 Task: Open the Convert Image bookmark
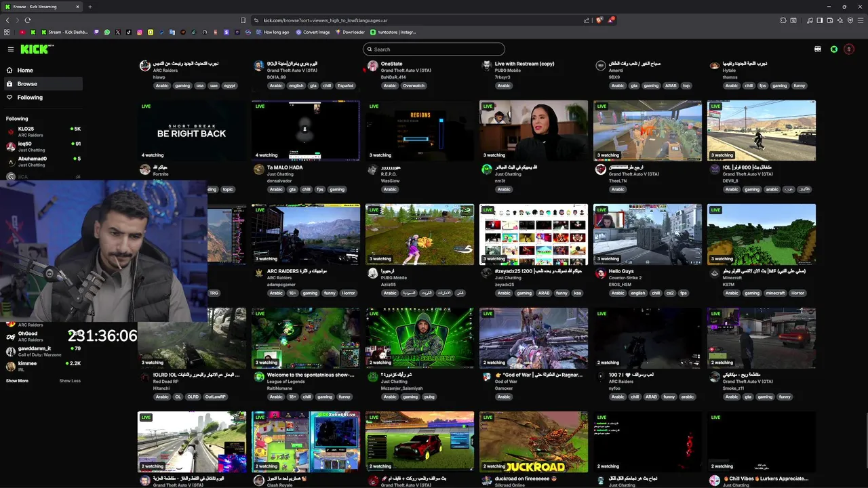(312, 32)
